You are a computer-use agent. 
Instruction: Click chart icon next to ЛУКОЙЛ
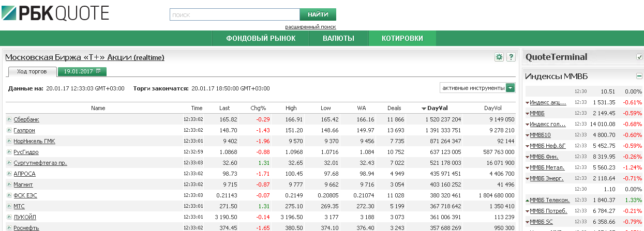point(9,217)
